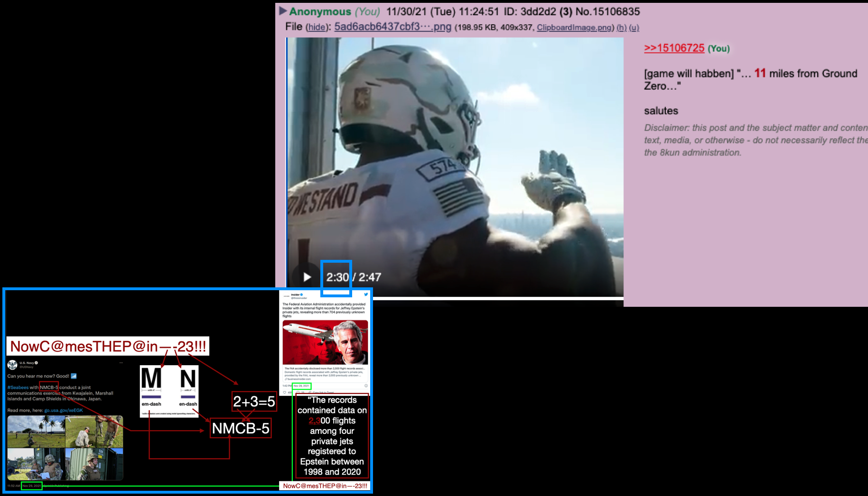Collapse the post using the header triangle

[283, 11]
